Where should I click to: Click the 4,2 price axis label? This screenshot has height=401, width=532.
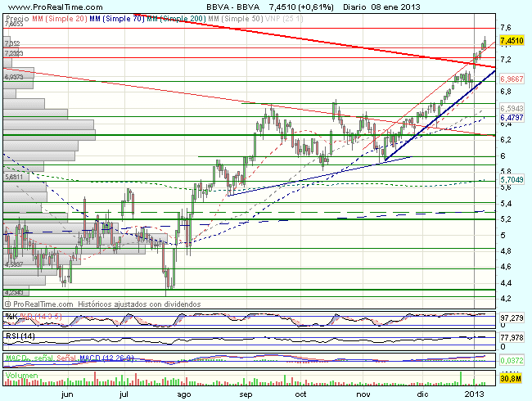click(506, 299)
